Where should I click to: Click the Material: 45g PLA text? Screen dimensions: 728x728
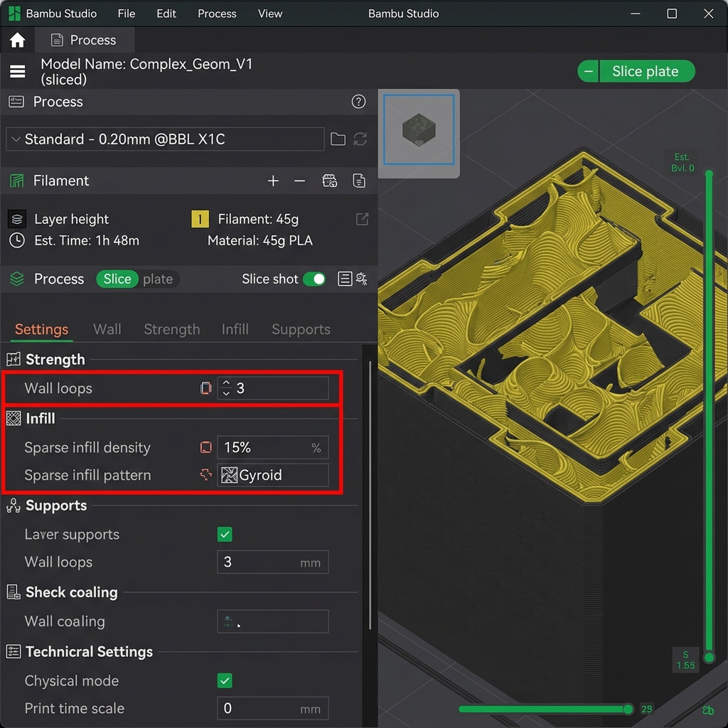tap(260, 240)
